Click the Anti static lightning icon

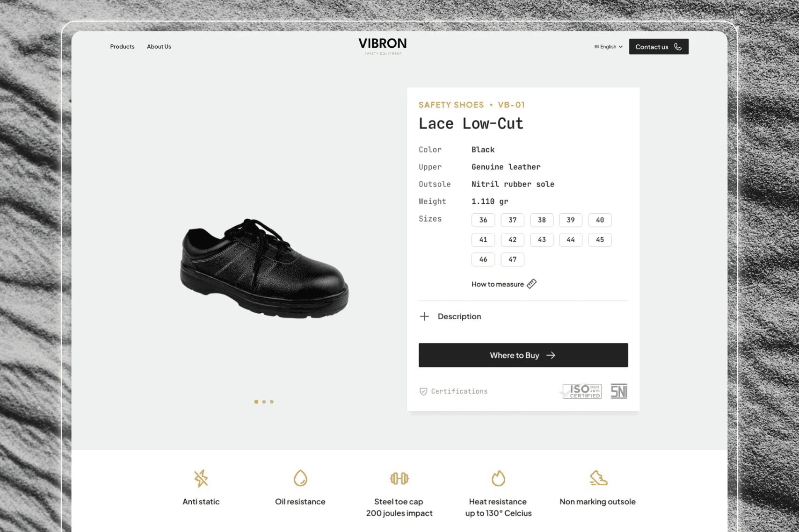pos(201,478)
